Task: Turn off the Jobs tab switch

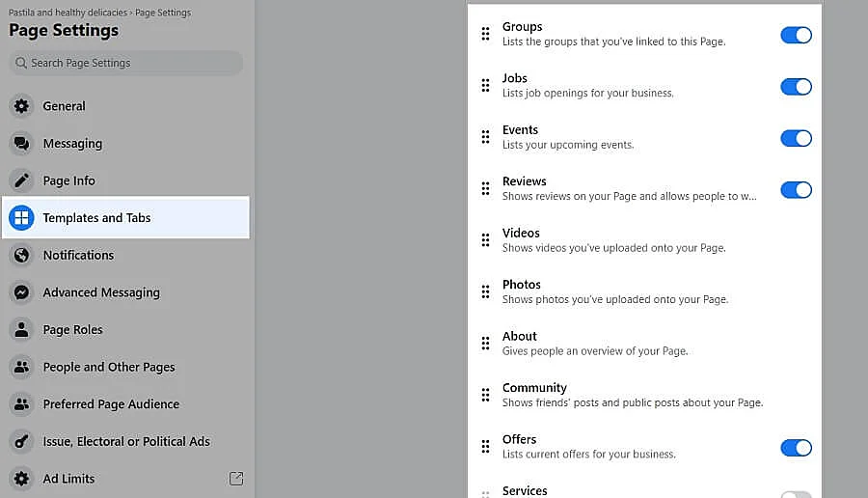Action: pyautogui.click(x=796, y=87)
